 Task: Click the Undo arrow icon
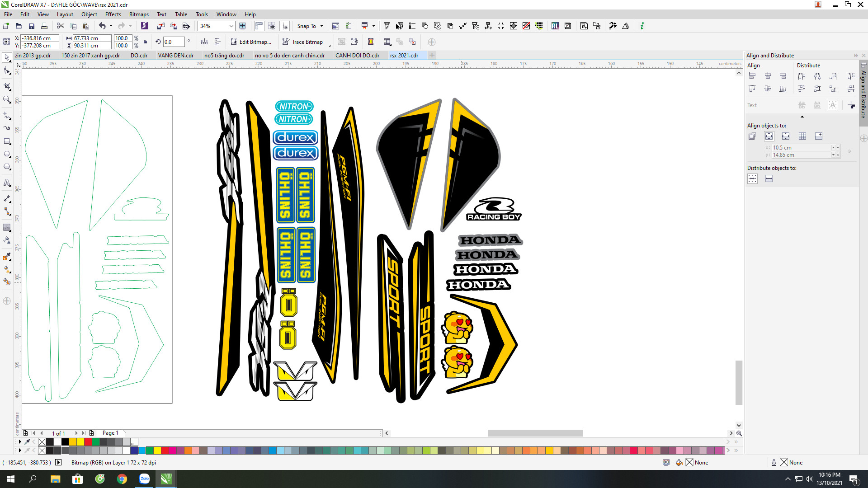102,26
